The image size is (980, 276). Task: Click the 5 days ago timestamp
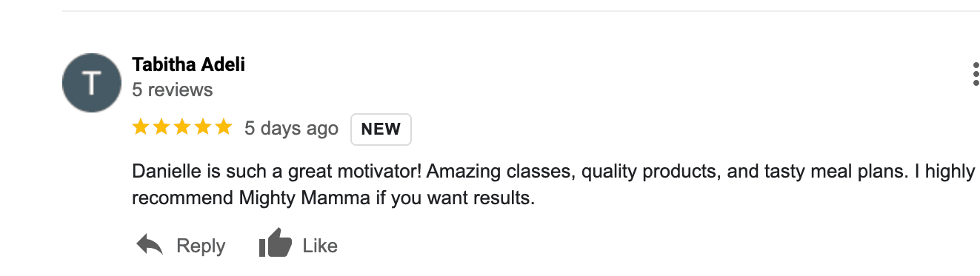tap(291, 129)
